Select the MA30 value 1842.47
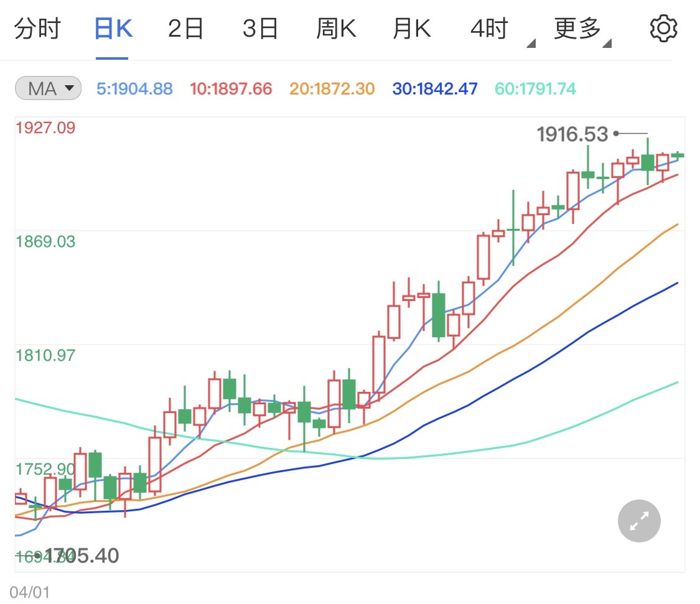 (434, 88)
